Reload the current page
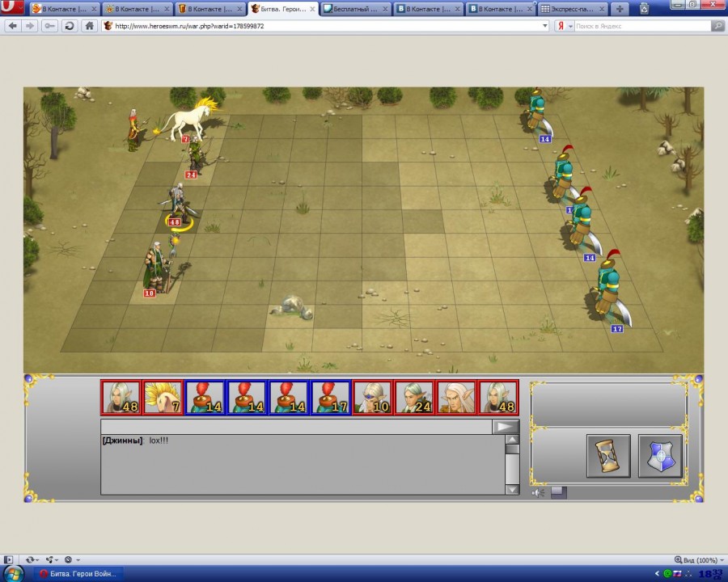This screenshot has width=728, height=582. tap(70, 26)
